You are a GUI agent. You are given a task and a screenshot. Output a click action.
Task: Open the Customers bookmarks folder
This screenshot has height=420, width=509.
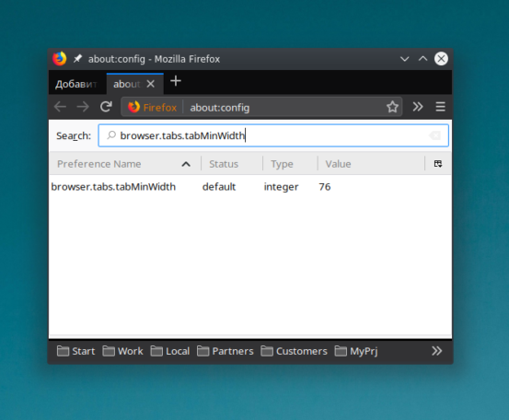[x=294, y=351]
